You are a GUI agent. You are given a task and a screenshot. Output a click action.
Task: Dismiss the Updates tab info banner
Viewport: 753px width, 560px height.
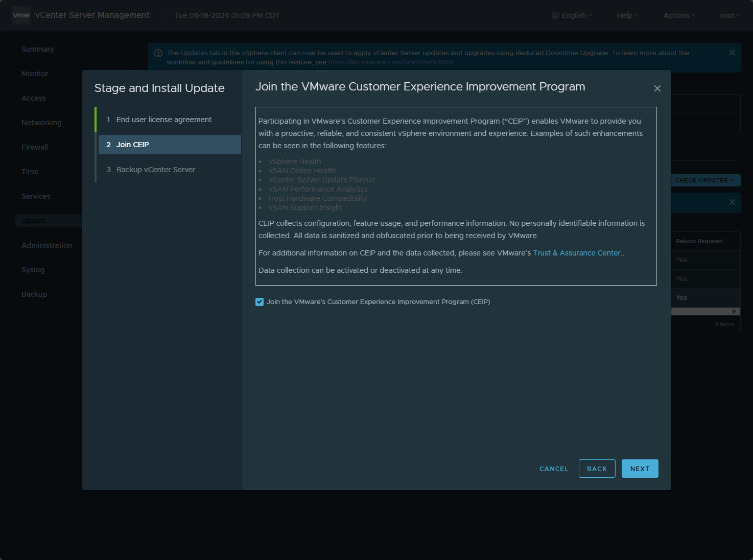[x=732, y=53]
